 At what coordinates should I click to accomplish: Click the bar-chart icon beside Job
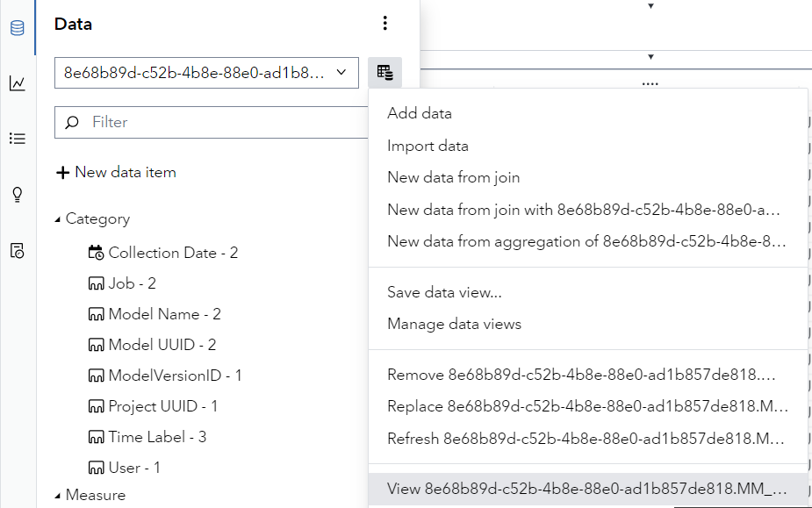(x=97, y=283)
